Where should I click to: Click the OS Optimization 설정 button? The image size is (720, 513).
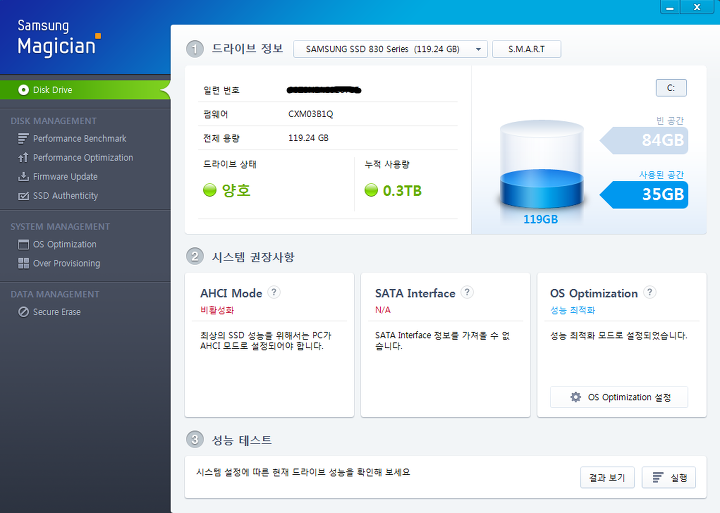619,397
